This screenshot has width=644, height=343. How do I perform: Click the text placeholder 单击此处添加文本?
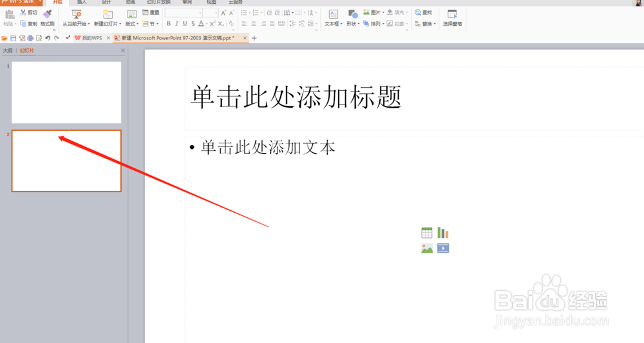pyautogui.click(x=267, y=147)
